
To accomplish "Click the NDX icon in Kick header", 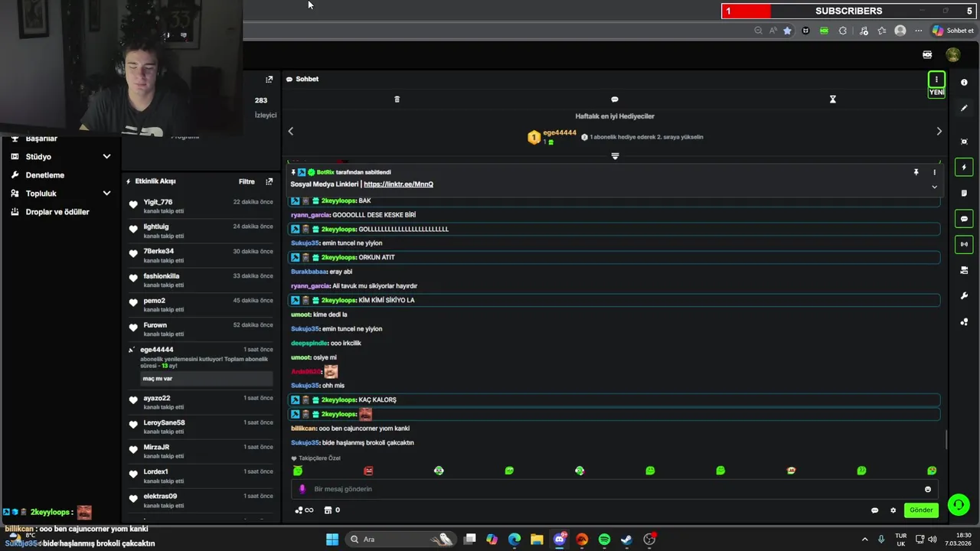I will (927, 55).
